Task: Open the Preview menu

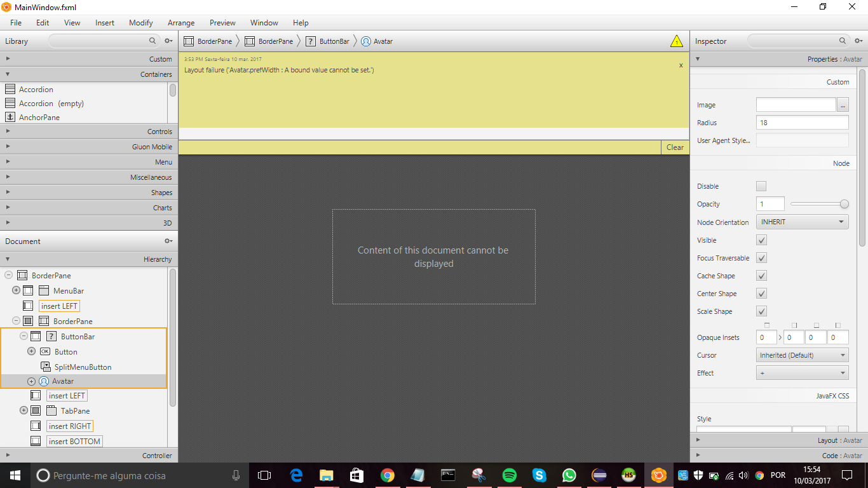Action: pyautogui.click(x=222, y=23)
